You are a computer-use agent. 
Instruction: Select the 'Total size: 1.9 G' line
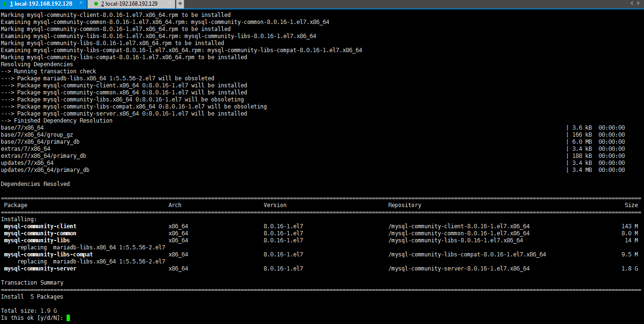click(29, 311)
